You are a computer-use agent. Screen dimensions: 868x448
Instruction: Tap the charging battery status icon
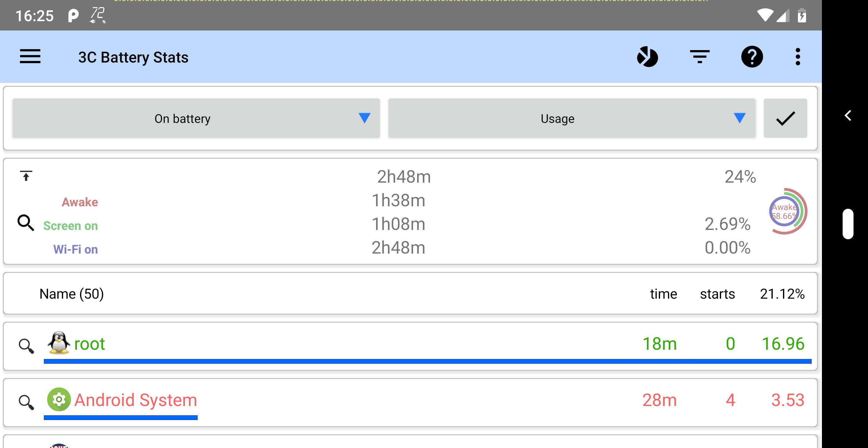(x=802, y=16)
